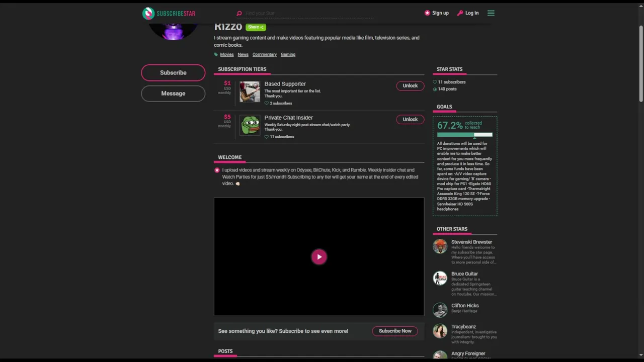Click the Subscribe button
The image size is (644, 362).
click(x=173, y=72)
